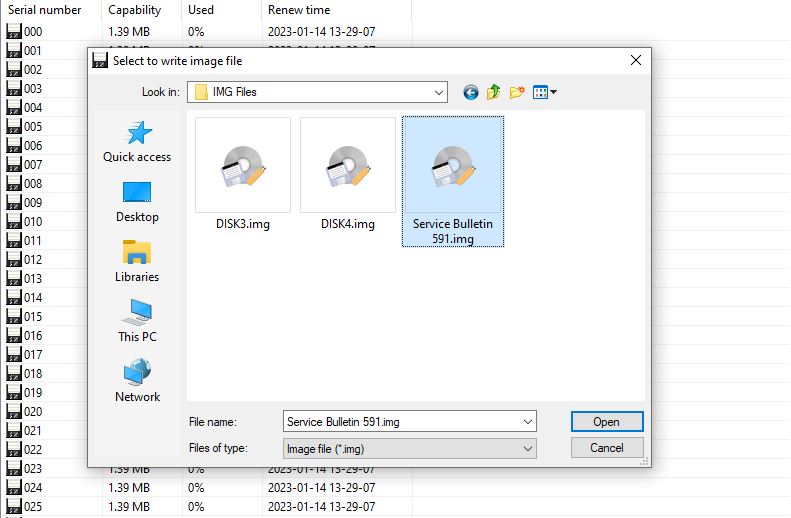The height and width of the screenshot is (518, 791).
Task: Sort by Renew time column header
Action: point(298,10)
